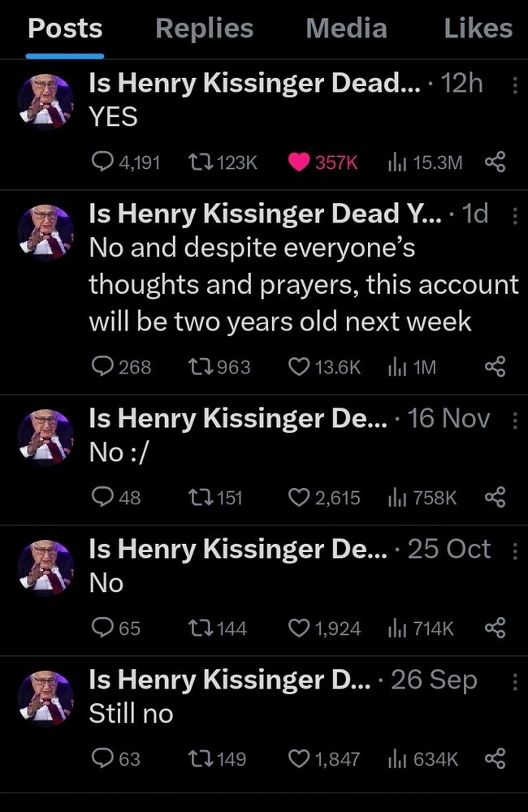528x812 pixels.
Task: Reply to the 25 Oct 'No' post
Action: (x=104, y=628)
